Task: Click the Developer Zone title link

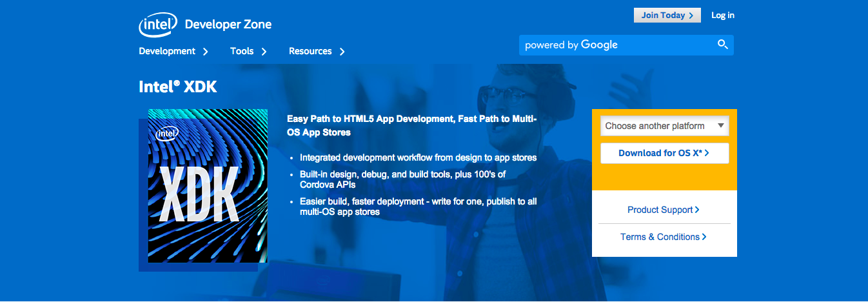Action: pyautogui.click(x=228, y=25)
